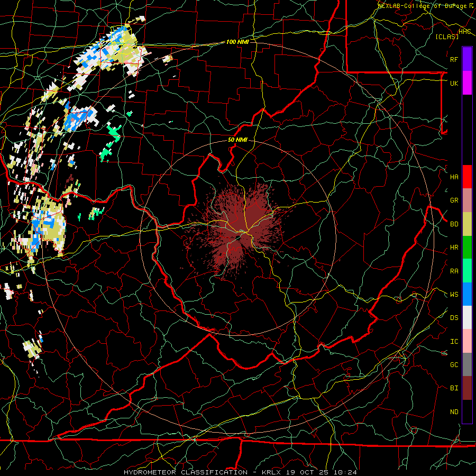Screen dimensions: 476x476
Task: Click the "UK" legend label
Action: [x=454, y=83]
